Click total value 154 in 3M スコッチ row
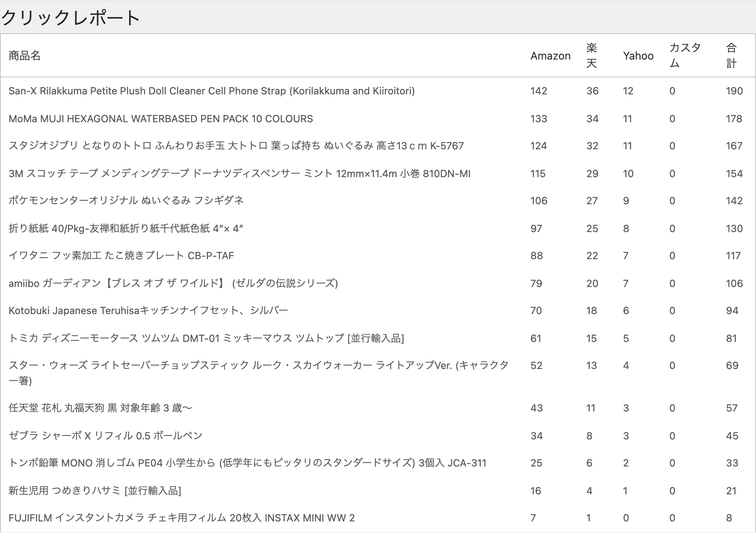 (x=734, y=174)
